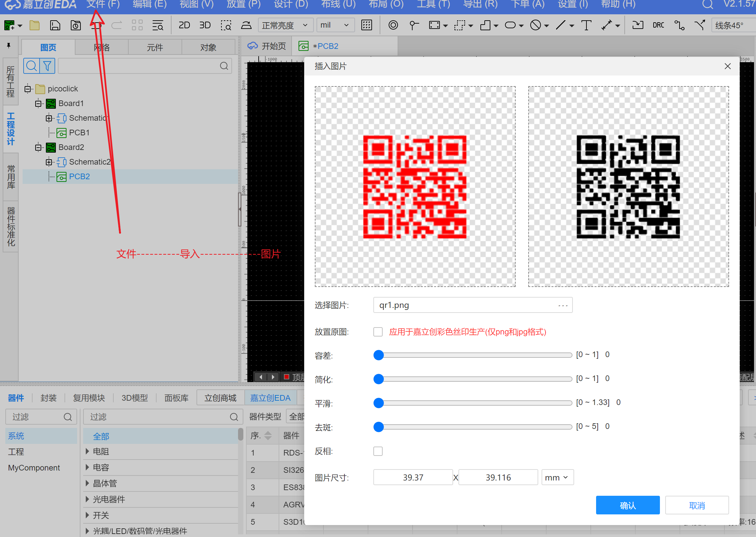756x537 pixels.
Task: Open the 放置 (P) menu
Action: point(244,4)
